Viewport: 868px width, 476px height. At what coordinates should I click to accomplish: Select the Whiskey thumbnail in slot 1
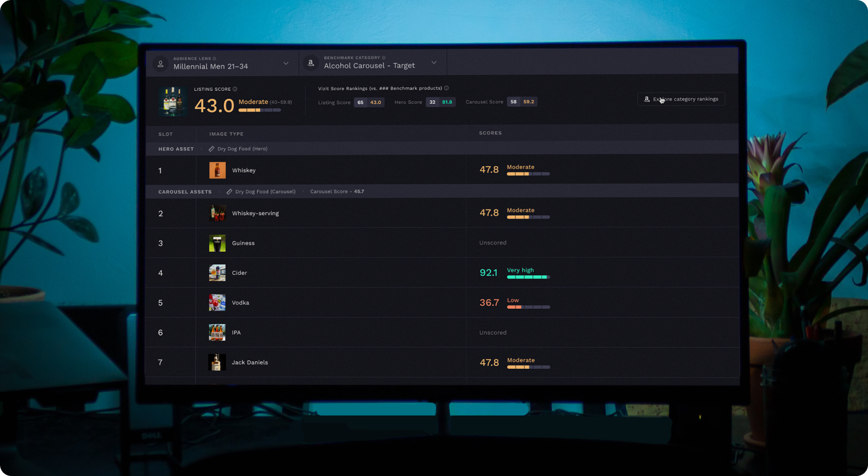point(217,170)
